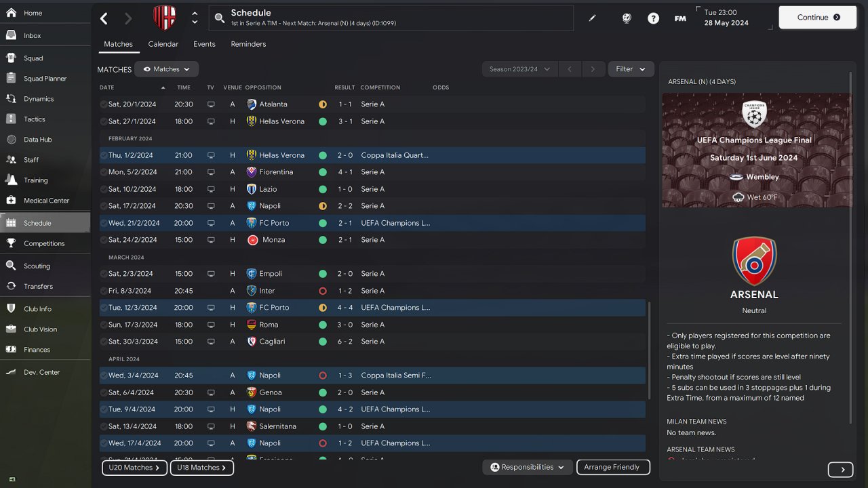
Task: Click the Arrange Friendly button
Action: (613, 467)
